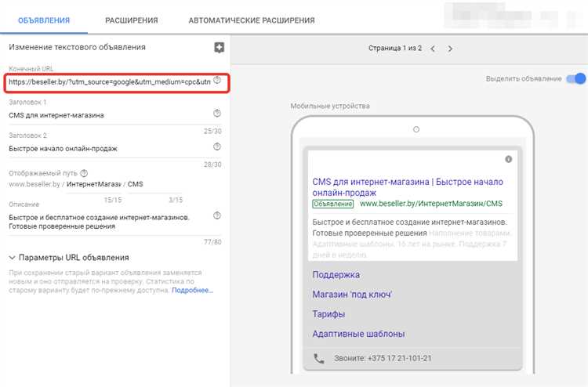Image resolution: width=588 pixels, height=387 pixels.
Task: Expand Параметры URL объявления section
Action: (x=69, y=258)
